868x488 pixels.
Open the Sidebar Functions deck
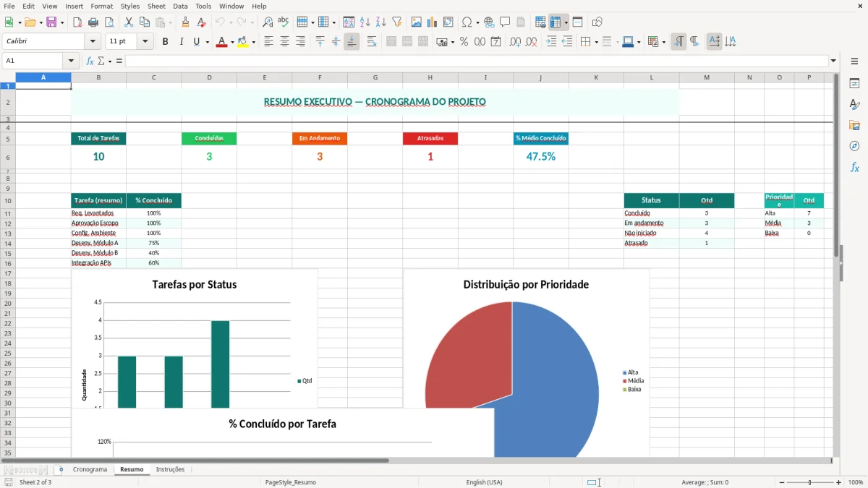(x=855, y=167)
